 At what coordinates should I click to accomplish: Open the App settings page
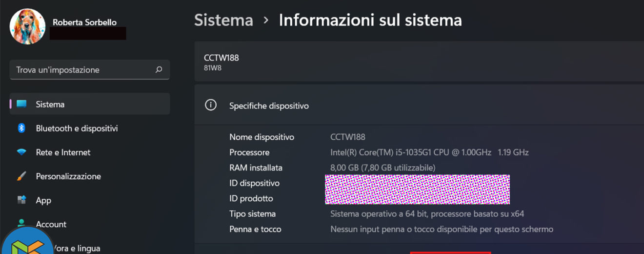click(43, 200)
